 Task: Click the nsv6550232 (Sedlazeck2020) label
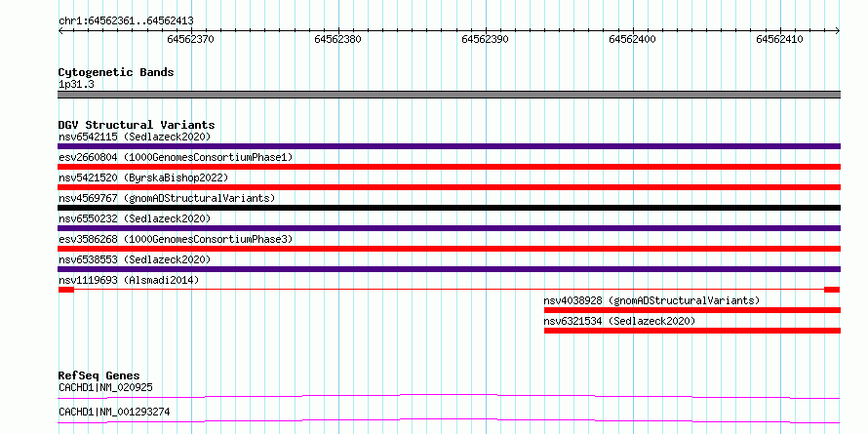[135, 218]
